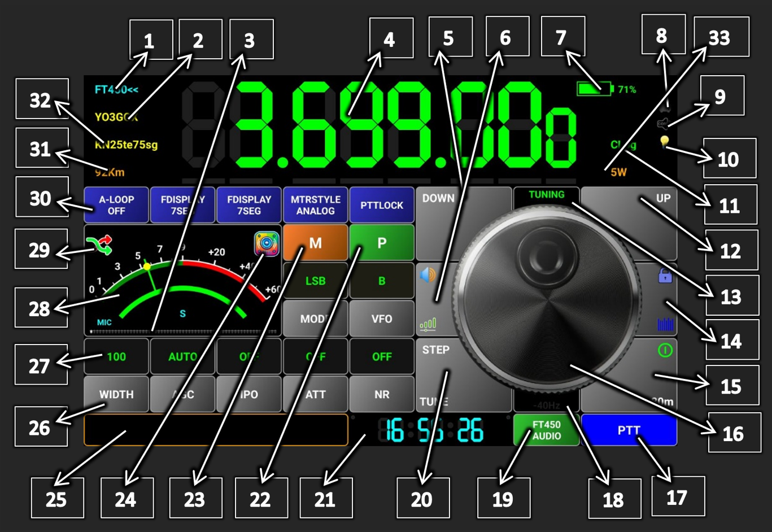The height and width of the screenshot is (532, 772).
Task: Click the blue padlock lock icon
Action: 665,276
